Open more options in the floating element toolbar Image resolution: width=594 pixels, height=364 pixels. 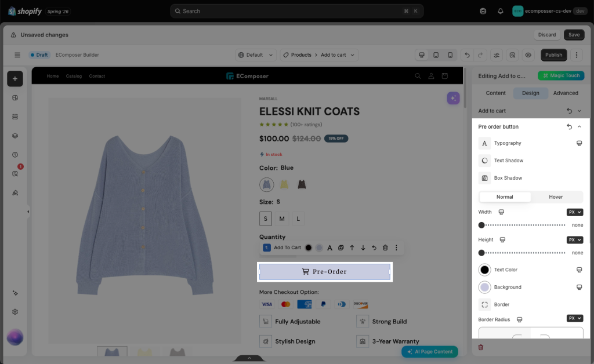pyautogui.click(x=396, y=248)
